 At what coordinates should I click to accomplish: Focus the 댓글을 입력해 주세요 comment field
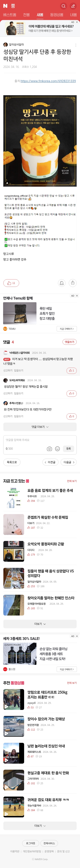[40, 440]
